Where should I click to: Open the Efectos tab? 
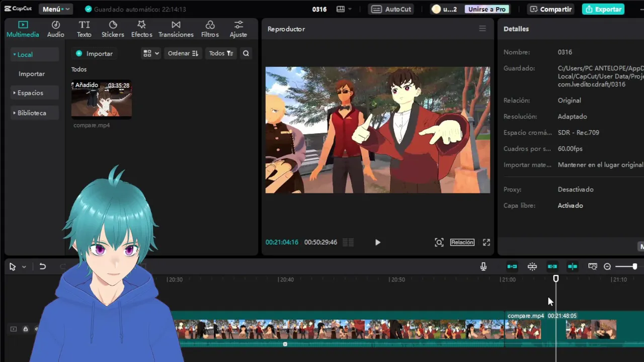click(x=141, y=29)
